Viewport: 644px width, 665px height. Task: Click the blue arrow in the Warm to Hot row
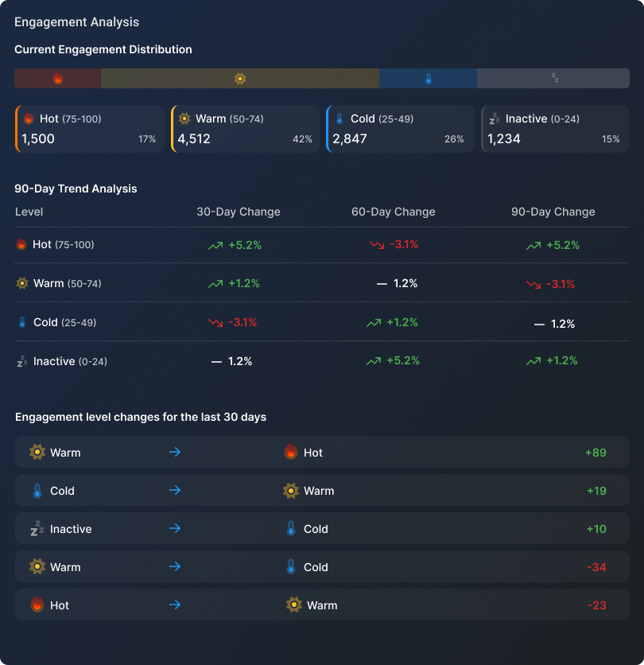[175, 452]
